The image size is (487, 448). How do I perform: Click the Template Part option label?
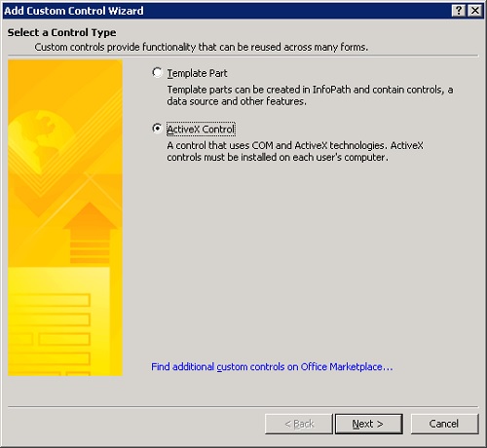[x=197, y=73]
